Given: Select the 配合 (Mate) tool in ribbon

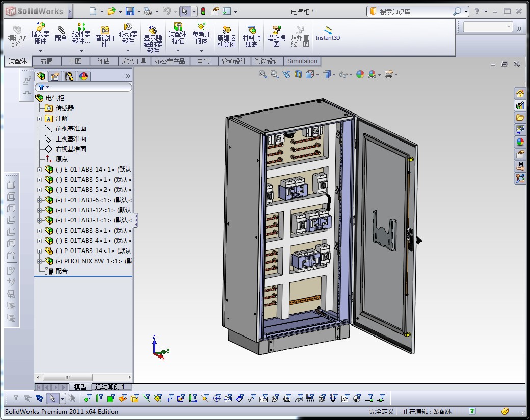Looking at the screenshot, I should pyautogui.click(x=61, y=34).
